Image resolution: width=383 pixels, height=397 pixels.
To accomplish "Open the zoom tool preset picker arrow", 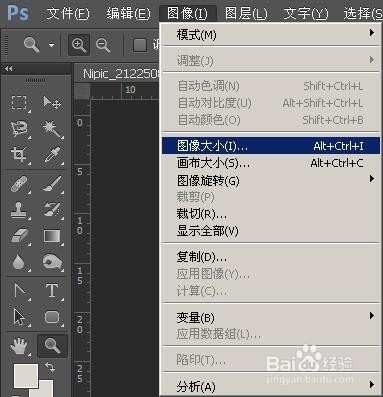I will (51, 45).
